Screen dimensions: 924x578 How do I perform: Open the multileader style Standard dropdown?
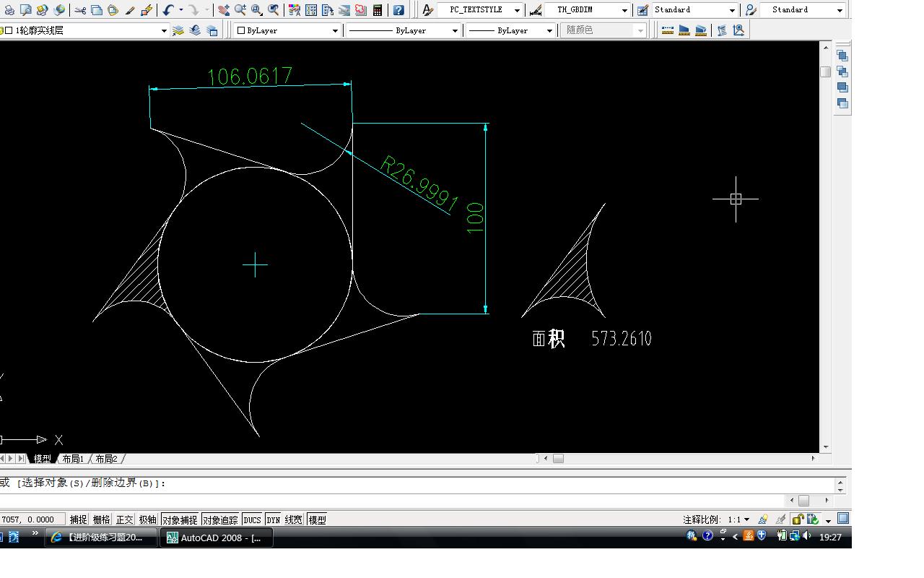coord(803,10)
